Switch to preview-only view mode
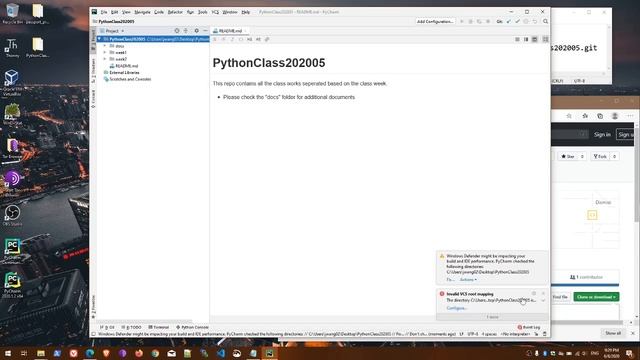The height and width of the screenshot is (360, 640). pyautogui.click(x=535, y=40)
